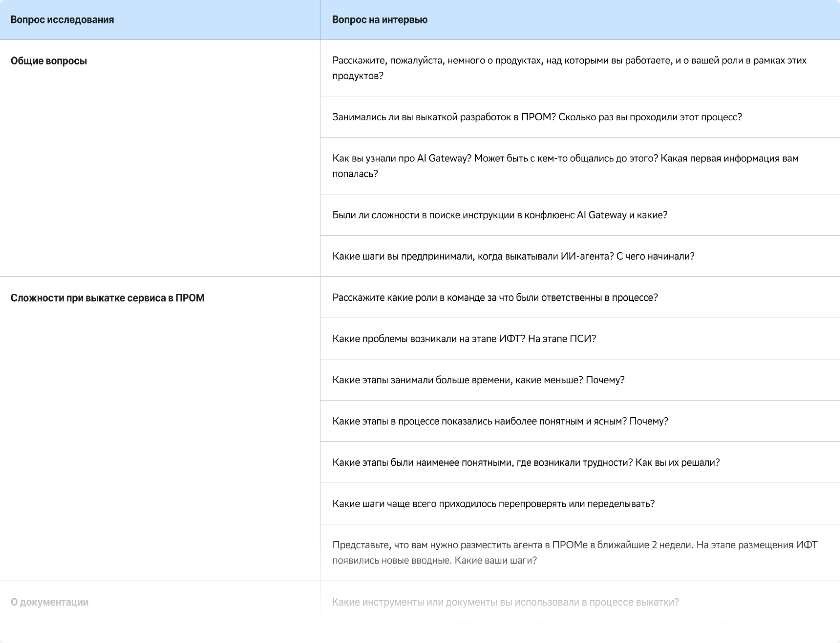This screenshot has width=840, height=643.
Task: Select the question 'Какие этапы были наименее понятными'
Action: (x=526, y=463)
